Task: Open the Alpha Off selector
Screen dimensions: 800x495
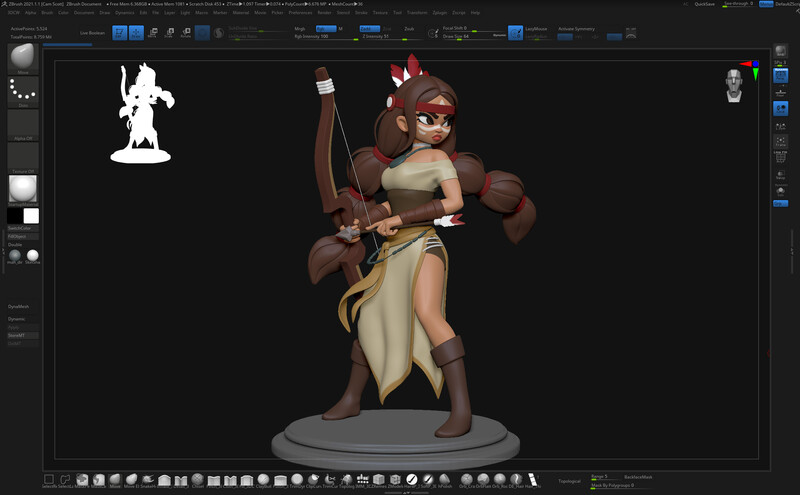Action: (23, 123)
